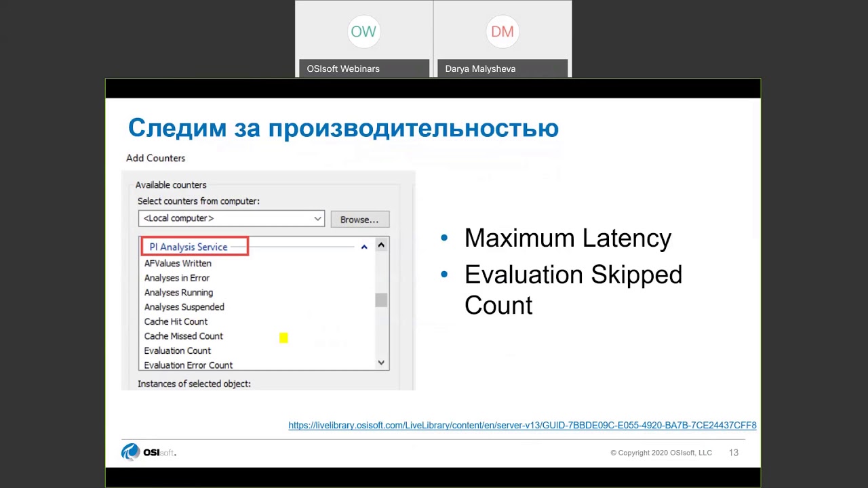This screenshot has width=868, height=488.
Task: Click counter list scroll down arrow
Action: [381, 363]
